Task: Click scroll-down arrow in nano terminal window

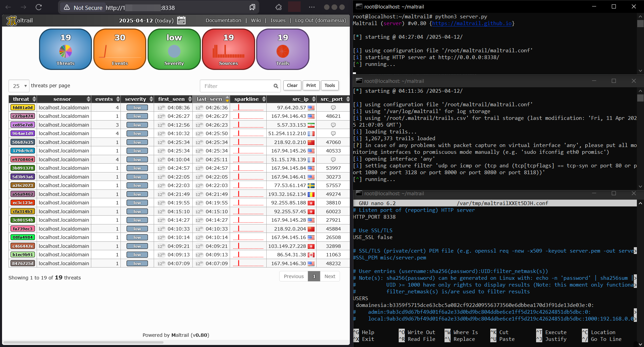Action: coord(640,344)
